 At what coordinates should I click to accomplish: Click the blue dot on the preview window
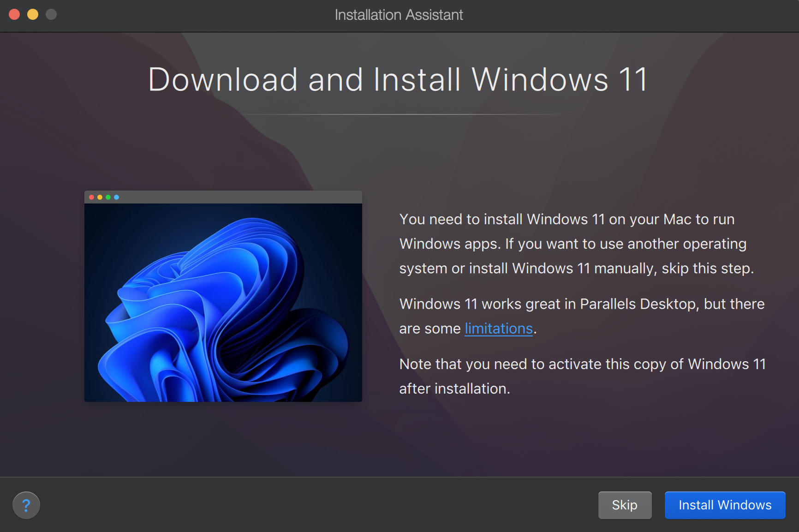pos(116,197)
